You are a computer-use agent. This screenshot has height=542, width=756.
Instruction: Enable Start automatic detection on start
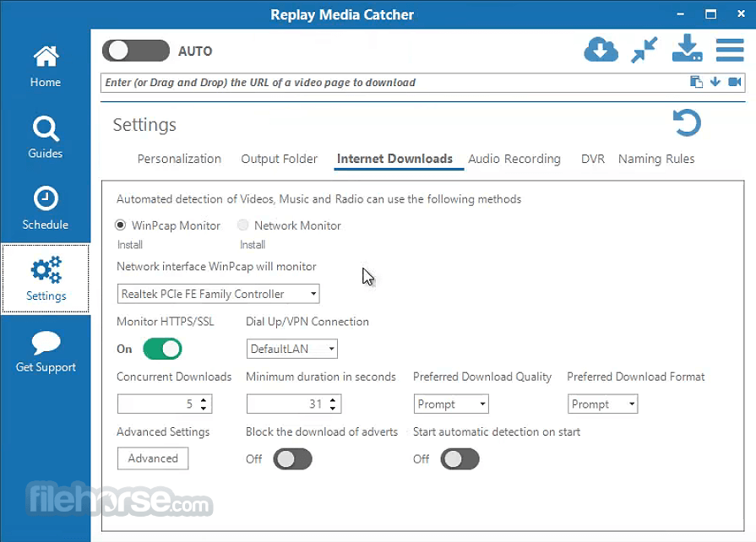coord(460,459)
